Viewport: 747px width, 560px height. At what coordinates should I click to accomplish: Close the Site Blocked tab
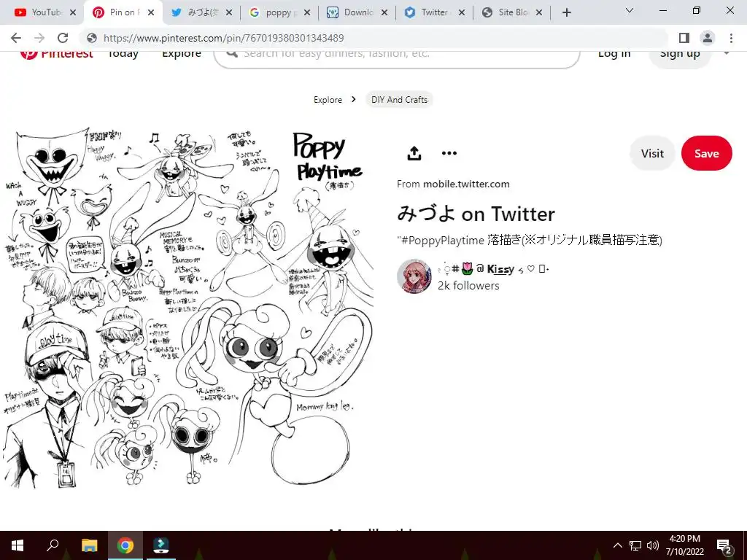pyautogui.click(x=539, y=12)
